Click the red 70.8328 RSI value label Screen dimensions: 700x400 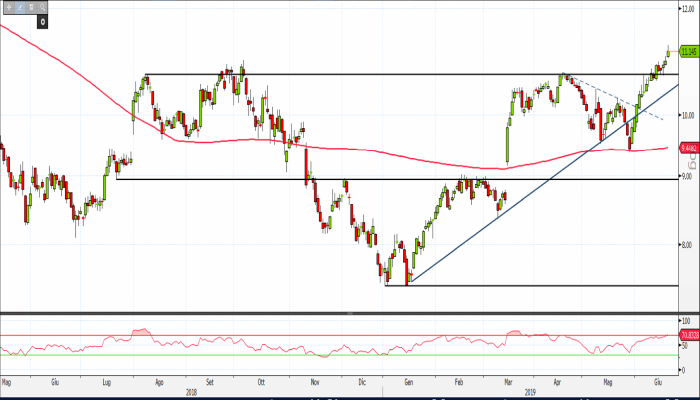(x=688, y=335)
